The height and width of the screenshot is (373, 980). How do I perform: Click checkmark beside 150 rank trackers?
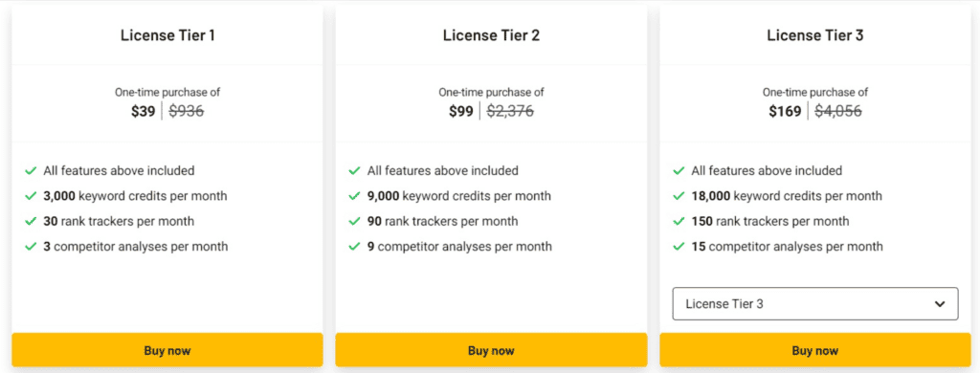pos(679,221)
